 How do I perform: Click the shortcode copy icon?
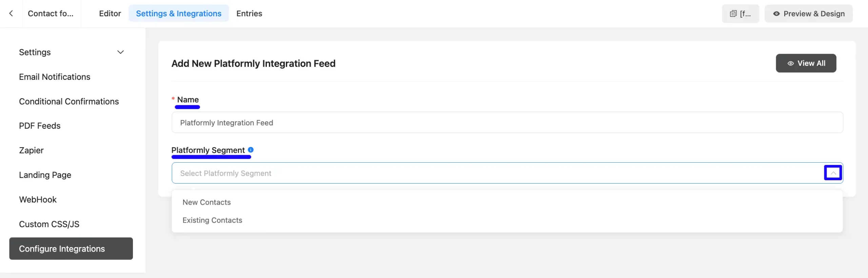click(x=733, y=14)
